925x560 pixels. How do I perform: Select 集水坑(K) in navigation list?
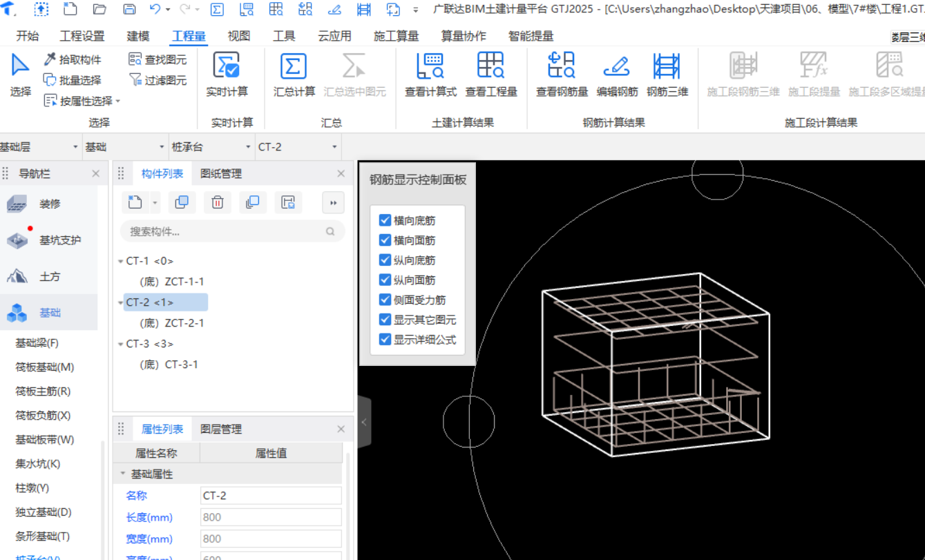coord(38,464)
